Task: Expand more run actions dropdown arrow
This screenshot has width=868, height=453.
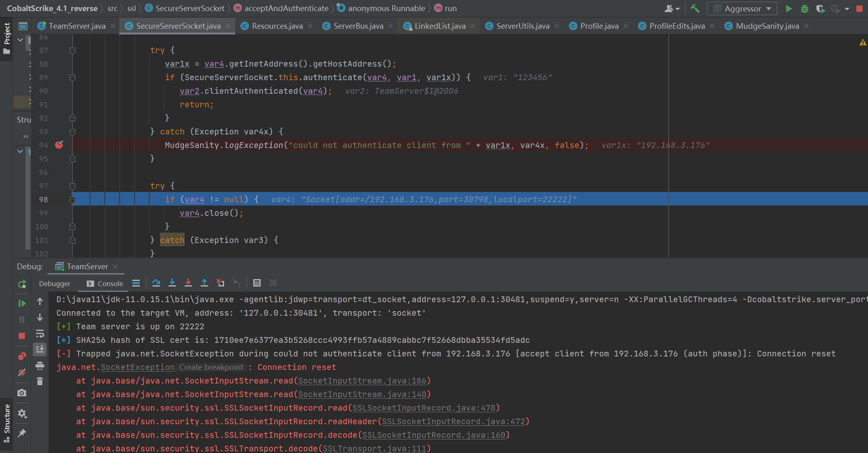Action: 847,9
